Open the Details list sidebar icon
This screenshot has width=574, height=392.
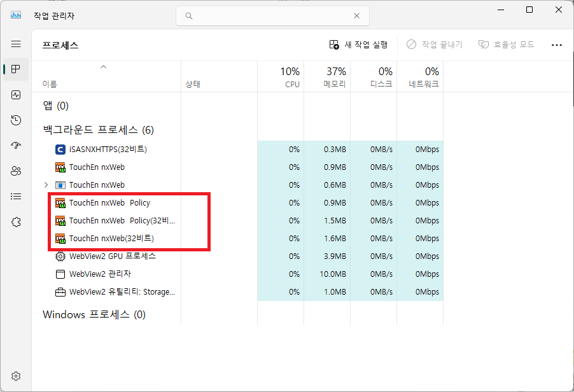tap(16, 197)
